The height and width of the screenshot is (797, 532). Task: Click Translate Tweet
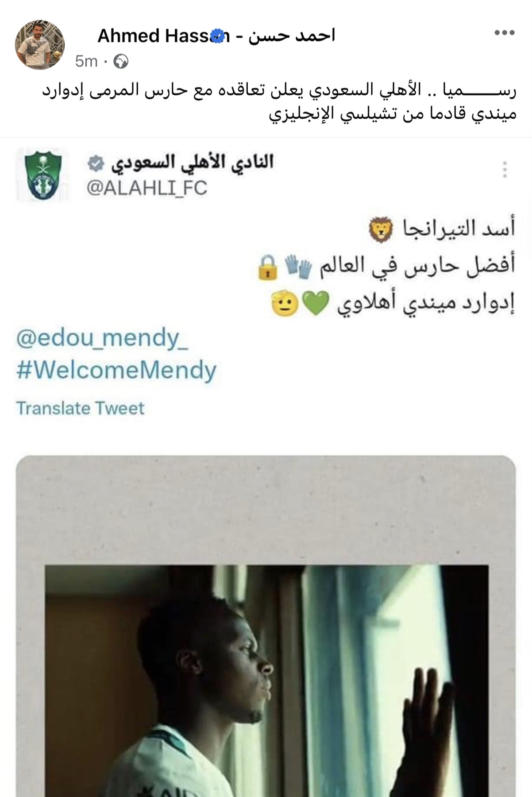point(81,408)
